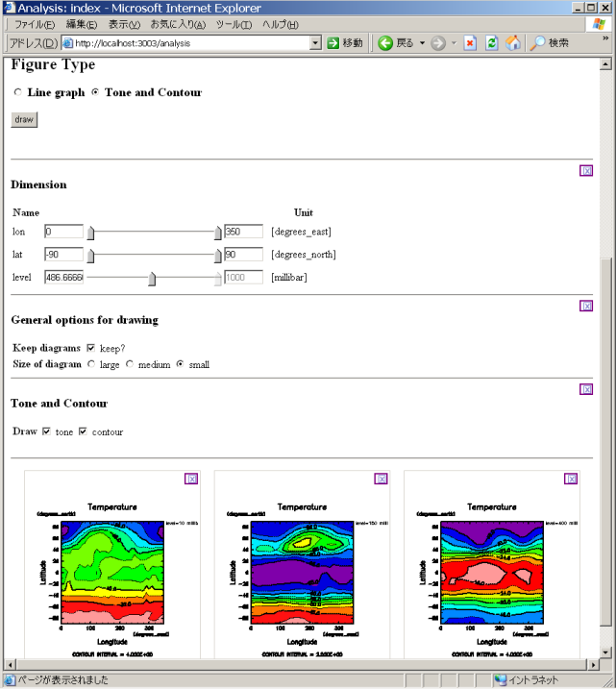This screenshot has width=616, height=689.
Task: Open the Back button history dropdown
Action: coord(422,43)
